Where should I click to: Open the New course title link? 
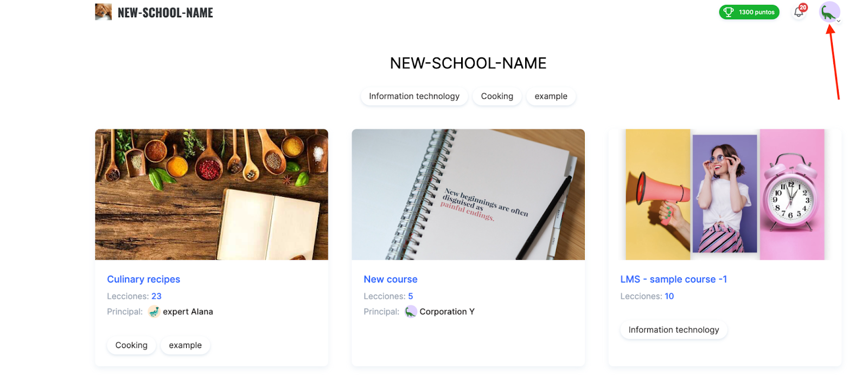[x=391, y=279]
